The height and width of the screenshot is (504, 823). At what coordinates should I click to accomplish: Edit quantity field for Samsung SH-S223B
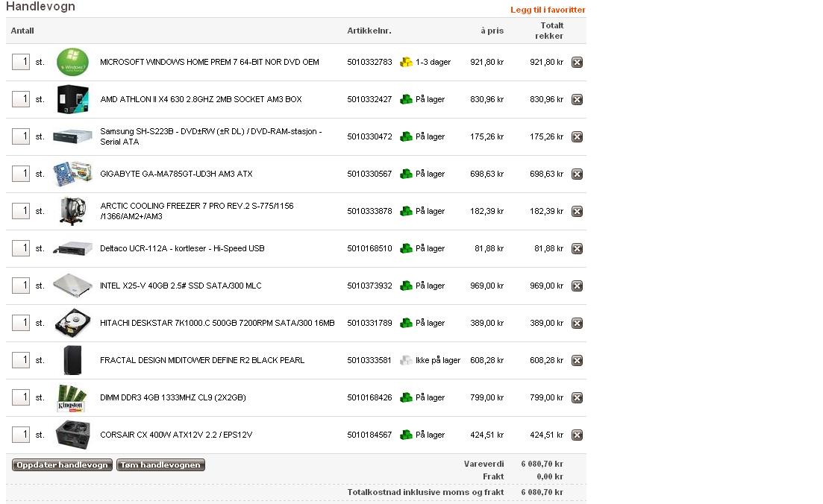pyautogui.click(x=21, y=136)
